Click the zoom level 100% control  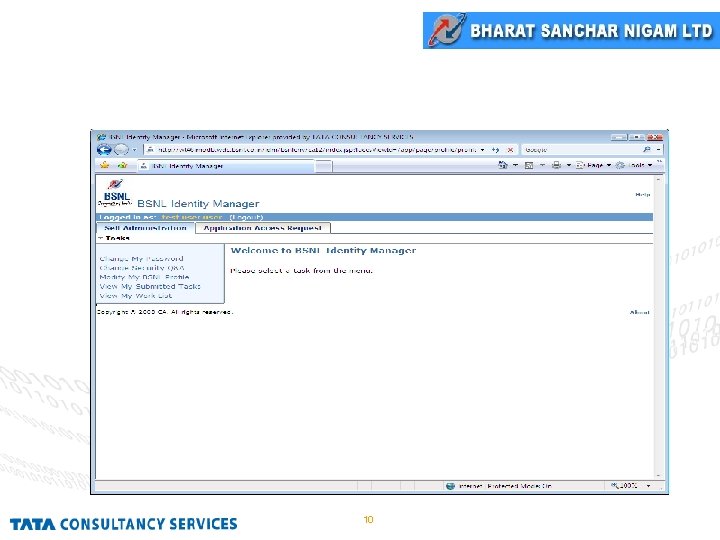click(624, 486)
